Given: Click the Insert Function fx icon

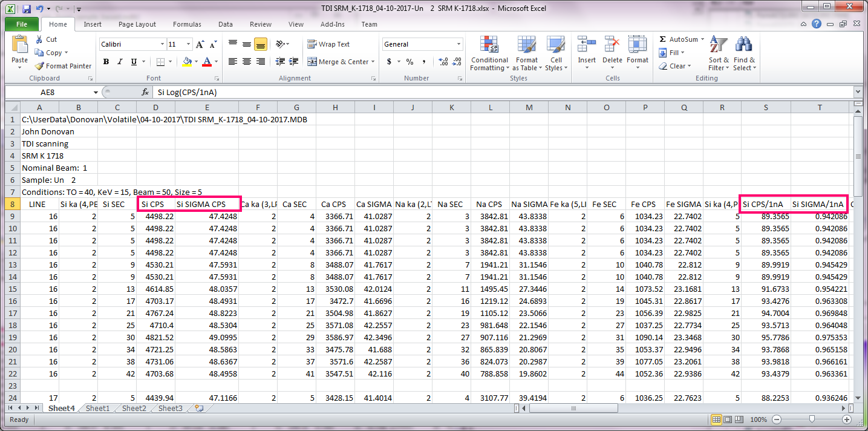Looking at the screenshot, I should click(x=145, y=93).
